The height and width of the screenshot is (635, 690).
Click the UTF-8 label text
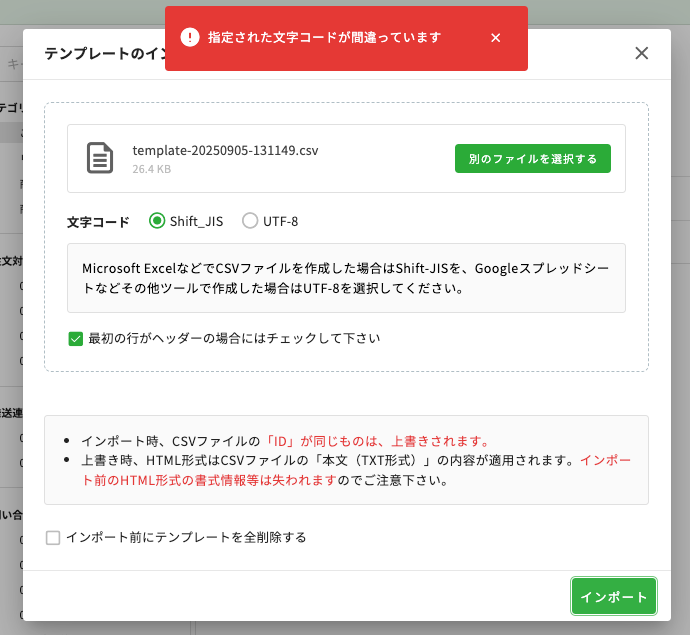(280, 221)
